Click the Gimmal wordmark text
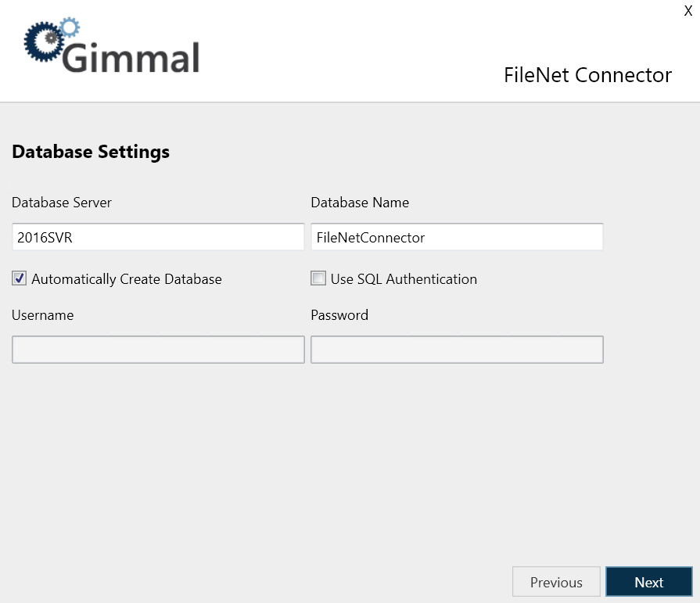The image size is (700, 603). [x=131, y=57]
